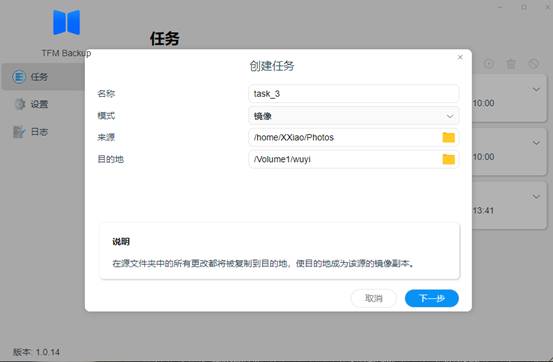The image size is (553, 362).
Task: Click the 说明 heading in description box
Action: (x=121, y=242)
